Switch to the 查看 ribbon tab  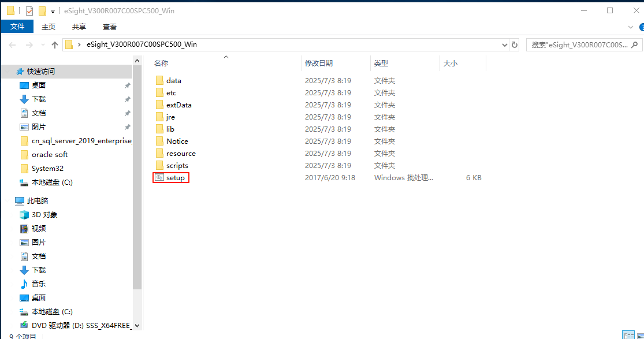110,27
